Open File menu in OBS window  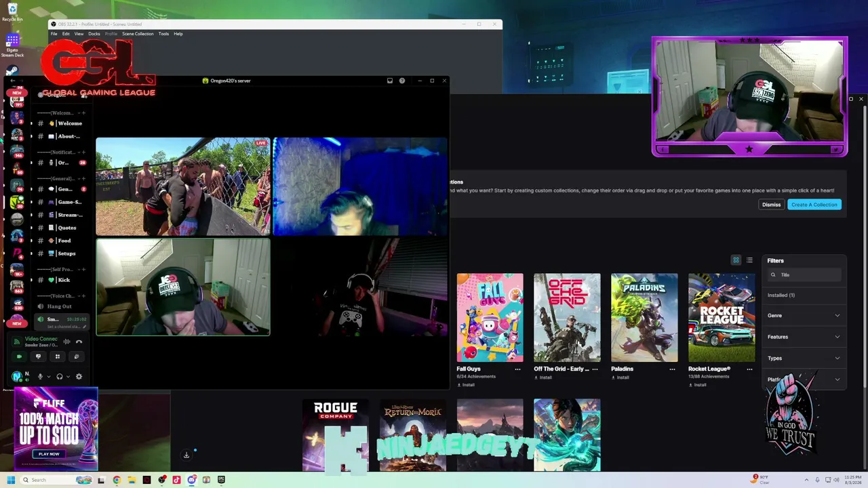[54, 34]
